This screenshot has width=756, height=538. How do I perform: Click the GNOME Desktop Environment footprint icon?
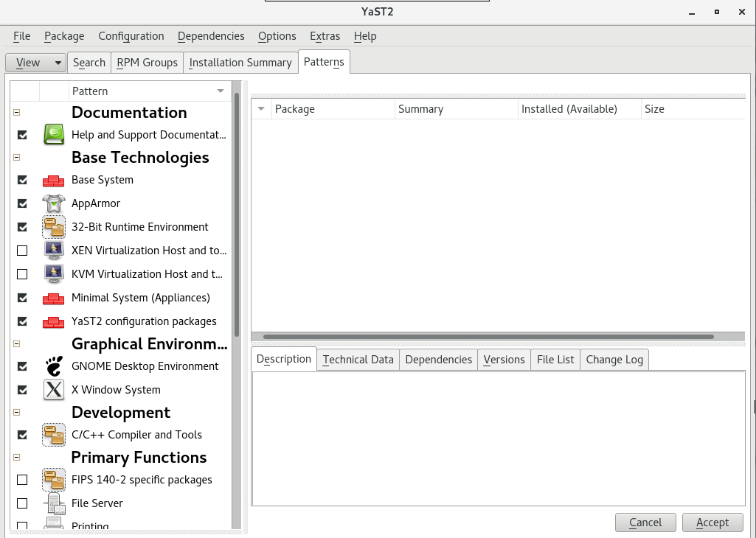(54, 366)
